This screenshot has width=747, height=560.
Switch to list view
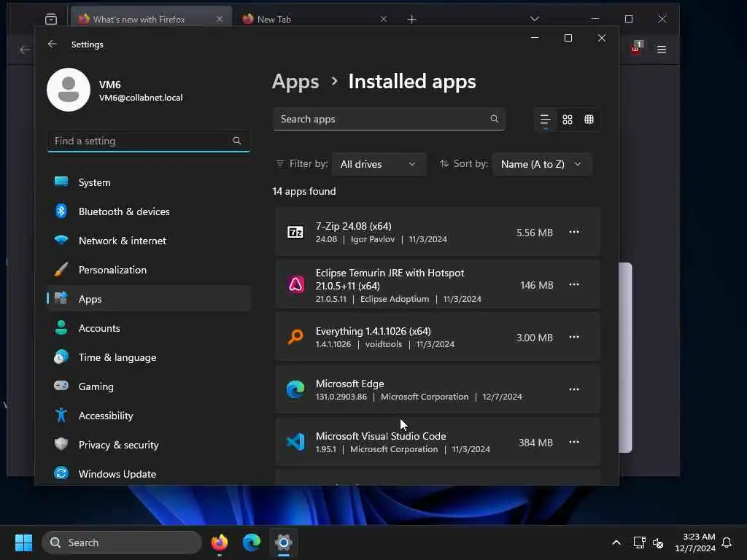pyautogui.click(x=545, y=120)
